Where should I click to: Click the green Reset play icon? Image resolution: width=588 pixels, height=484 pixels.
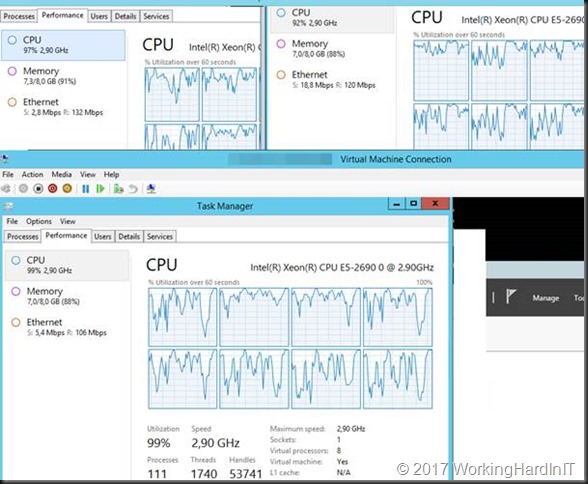[100, 189]
